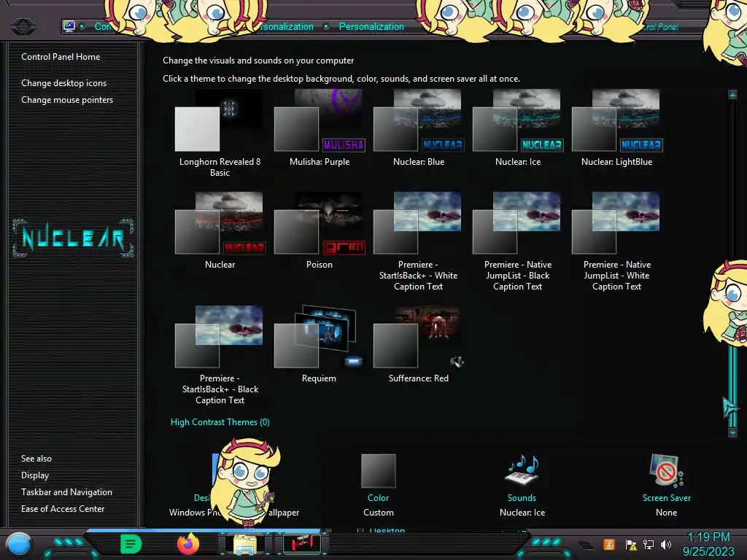Click the Personalization breadcrumb in address bar
Screen dimensions: 747x560
coord(371,27)
